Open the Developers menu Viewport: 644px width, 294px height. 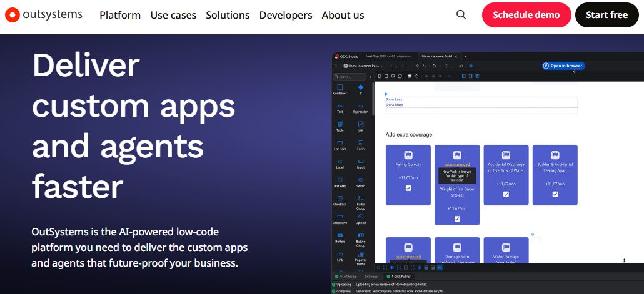click(286, 15)
